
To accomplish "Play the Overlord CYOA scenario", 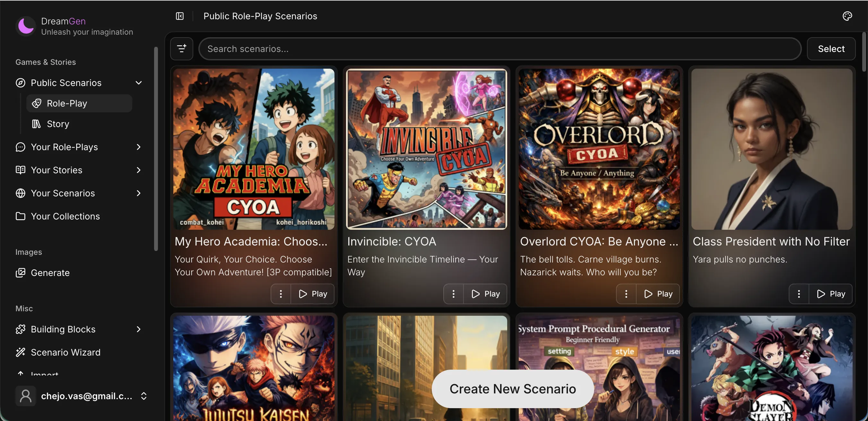I will tap(658, 294).
